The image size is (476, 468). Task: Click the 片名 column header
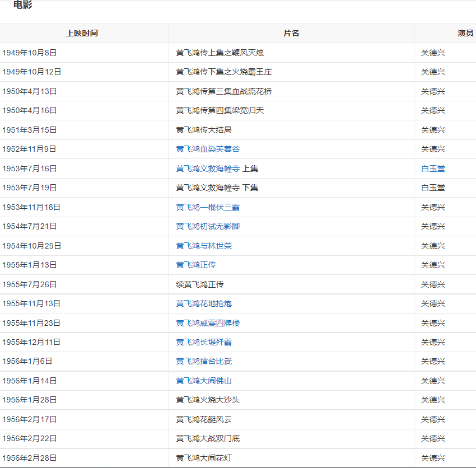[291, 33]
